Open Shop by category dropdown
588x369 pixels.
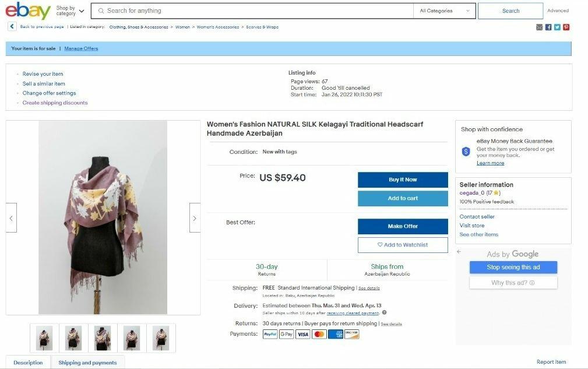(x=70, y=11)
